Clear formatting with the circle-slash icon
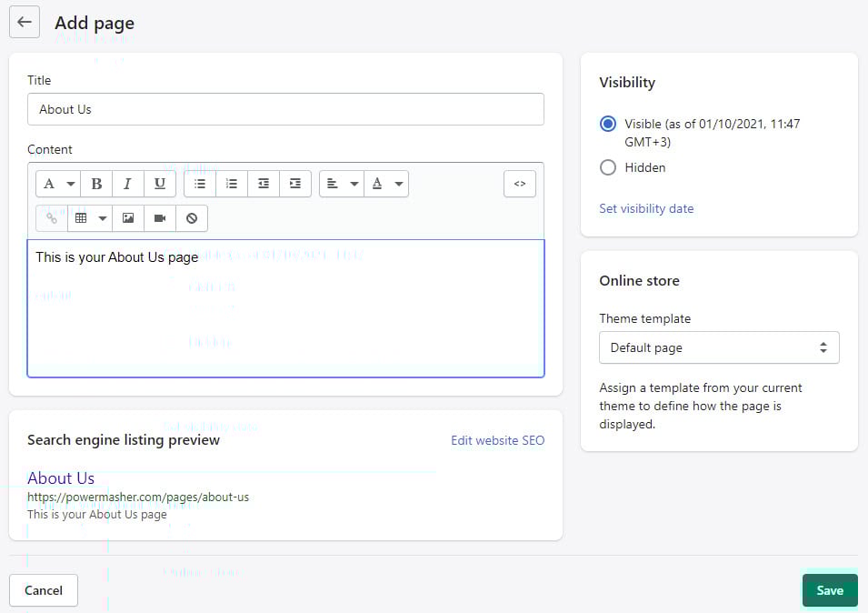Screen dimensions: 868x613 point(192,218)
